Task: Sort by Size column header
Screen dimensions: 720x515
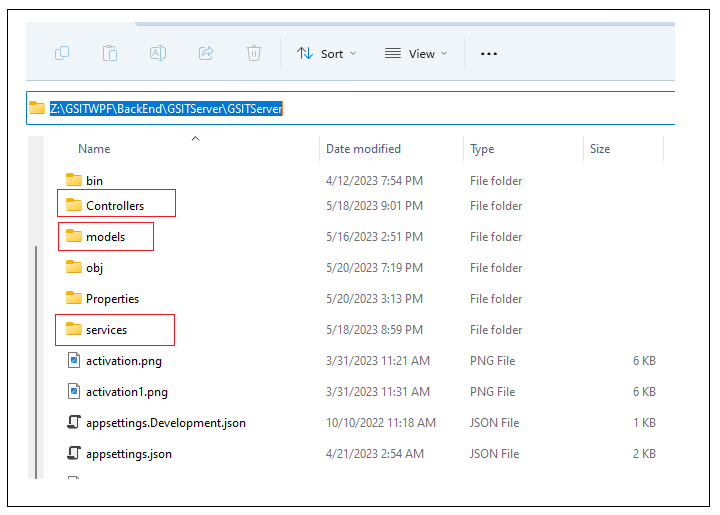Action: coord(600,149)
